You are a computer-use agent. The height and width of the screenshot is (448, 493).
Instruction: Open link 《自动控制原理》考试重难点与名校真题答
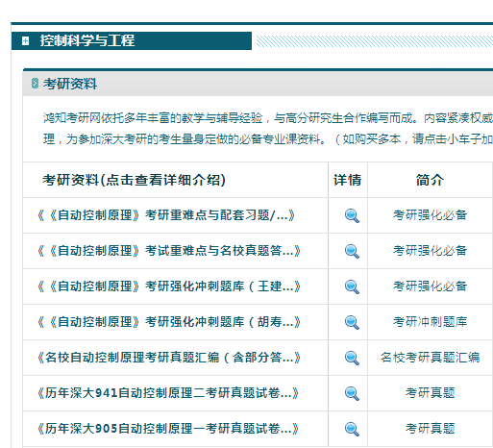tap(169, 251)
